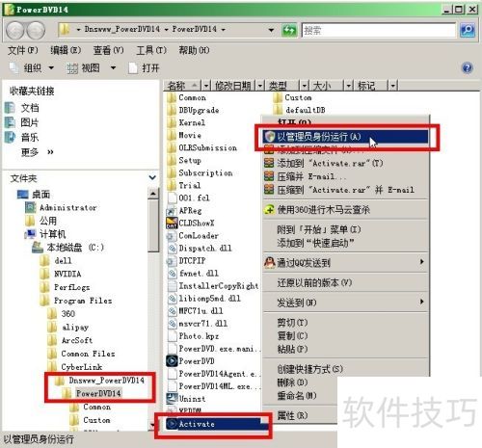This screenshot has width=482, height=448.
Task: Collapse the 文件夹 pane chevron
Action: 152,177
